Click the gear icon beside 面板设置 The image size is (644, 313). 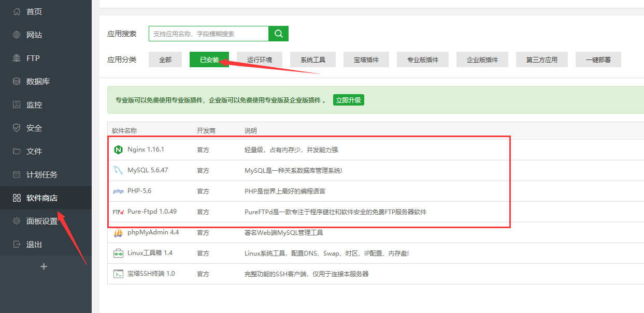(17, 221)
